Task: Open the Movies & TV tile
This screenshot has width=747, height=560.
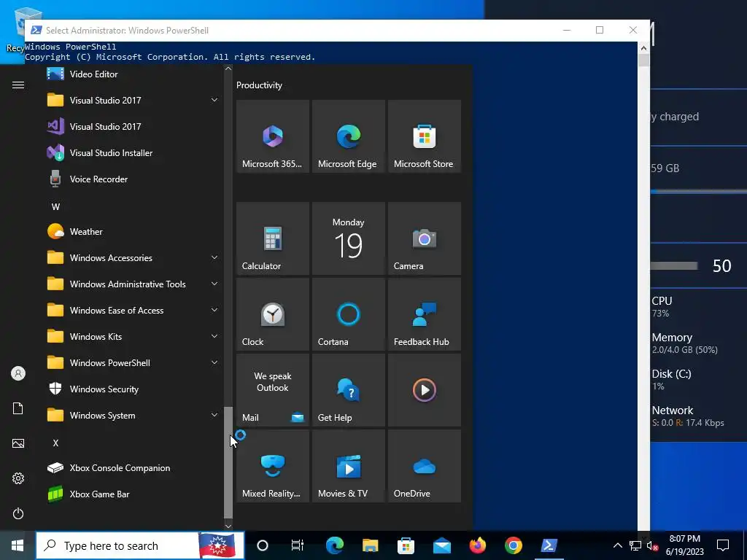Action: [348, 466]
